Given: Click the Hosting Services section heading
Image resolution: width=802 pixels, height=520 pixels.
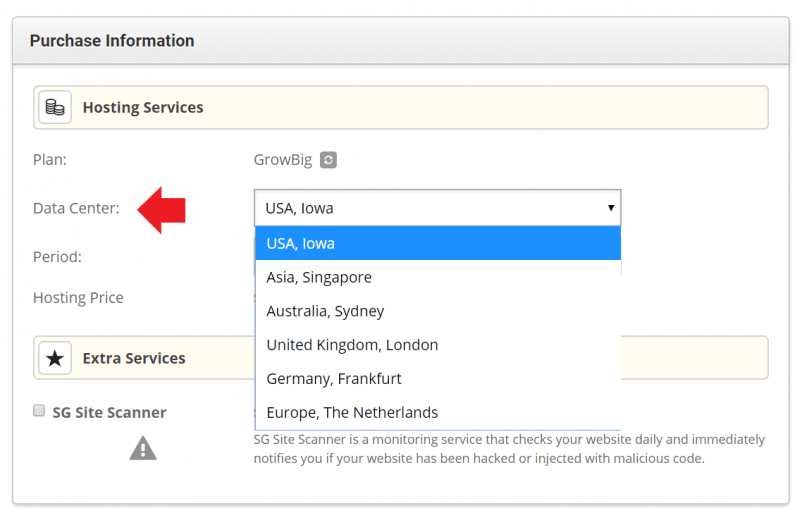Looking at the screenshot, I should pos(143,107).
